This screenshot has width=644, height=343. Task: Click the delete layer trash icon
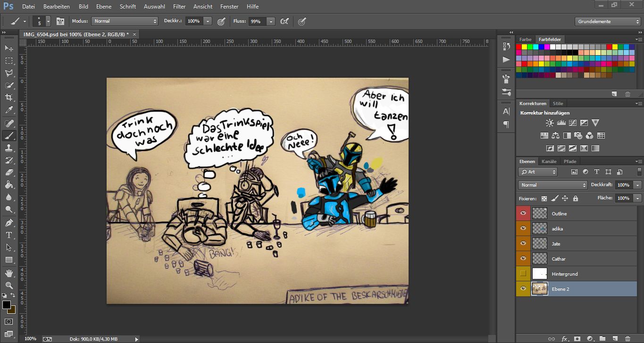pos(627,338)
